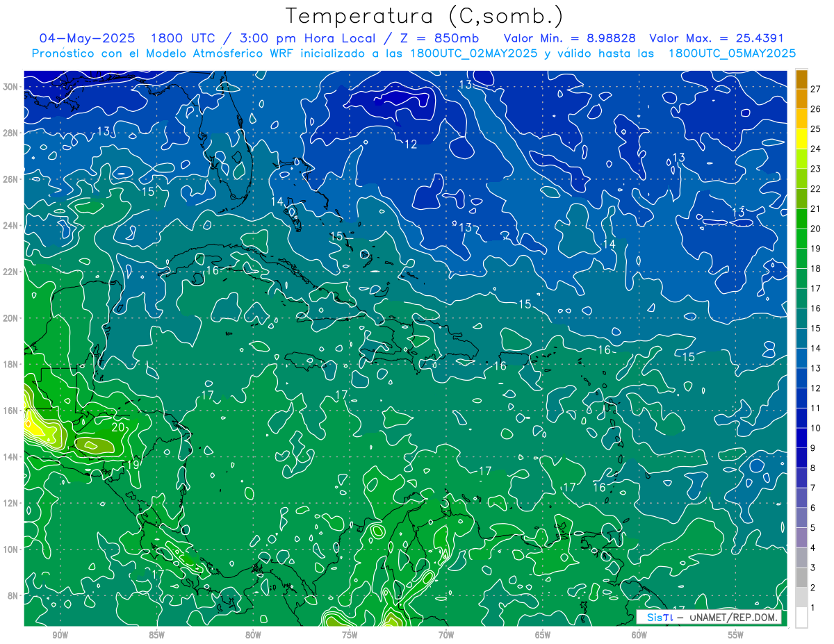Click latitude axis label "20N"
834x644 pixels.
10,318
